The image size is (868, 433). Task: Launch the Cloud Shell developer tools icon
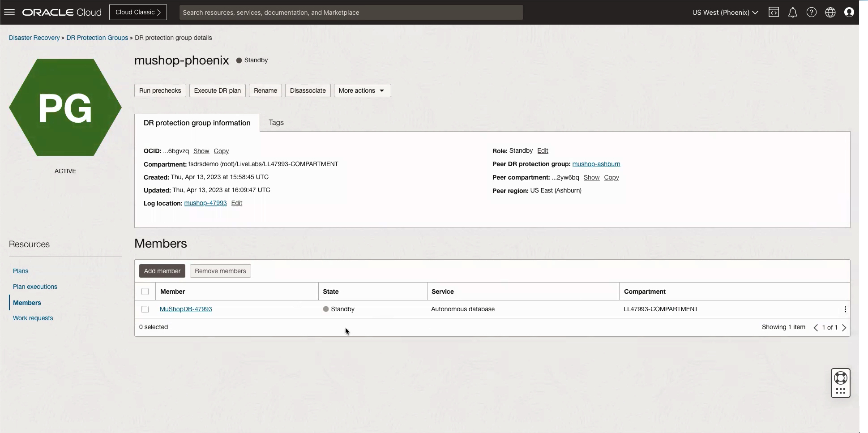point(774,12)
